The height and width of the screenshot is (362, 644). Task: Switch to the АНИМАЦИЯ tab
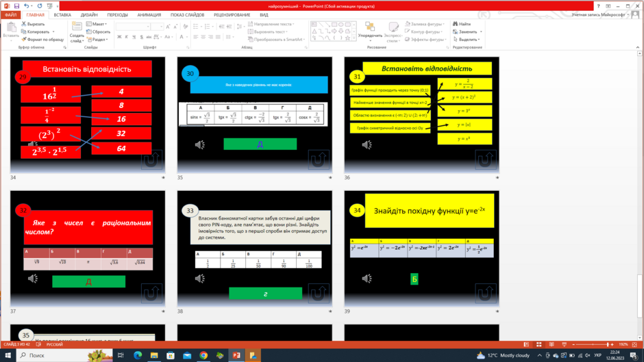coord(149,15)
